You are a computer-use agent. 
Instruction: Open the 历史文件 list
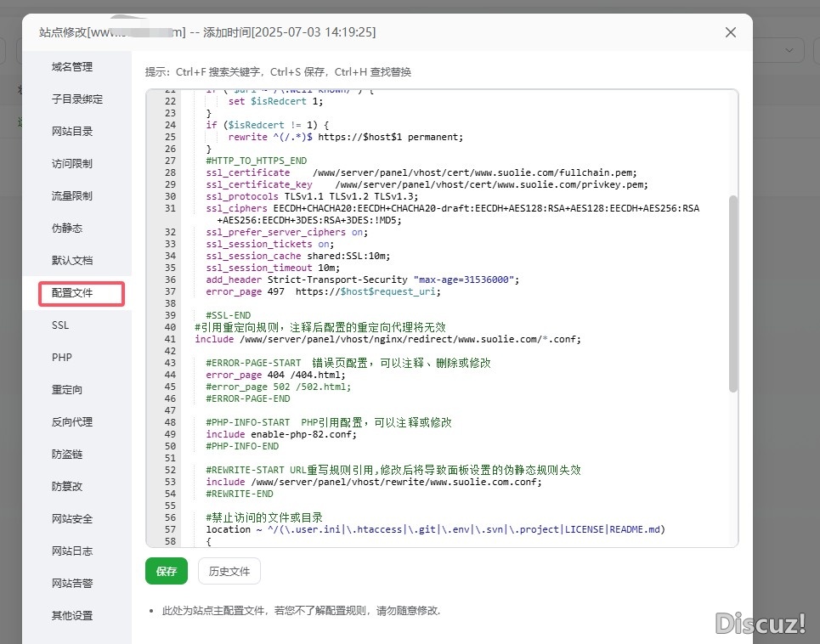tap(229, 571)
